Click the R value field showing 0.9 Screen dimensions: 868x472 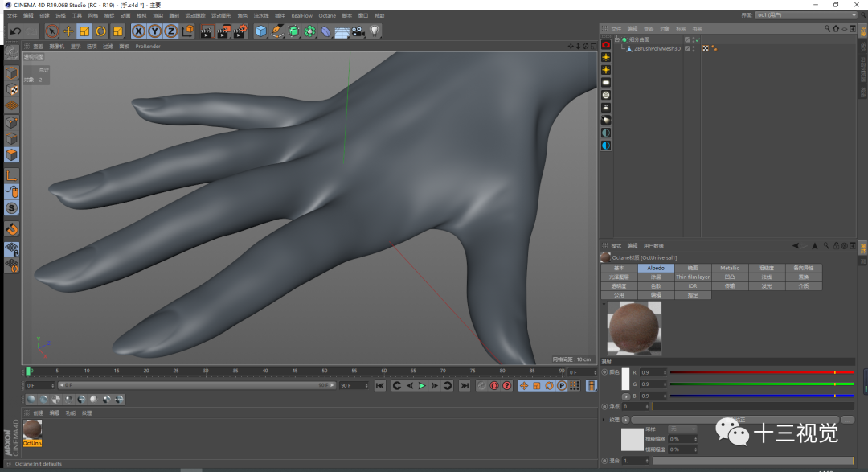click(x=652, y=373)
